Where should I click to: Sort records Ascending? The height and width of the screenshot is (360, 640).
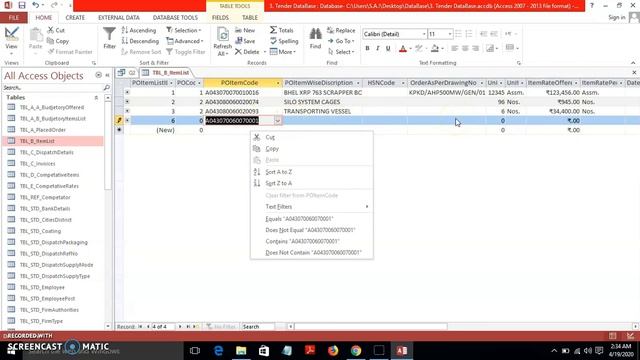point(139,30)
